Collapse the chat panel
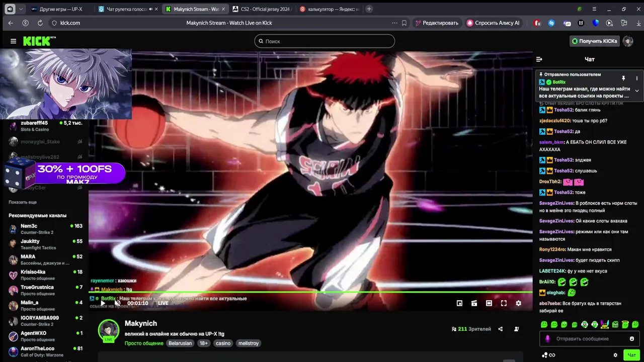 539,59
